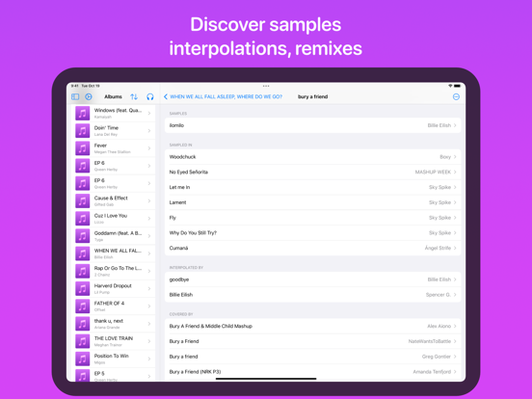The image size is (532, 399).
Task: Select THE LOVE TRAIN album
Action: 114,341
